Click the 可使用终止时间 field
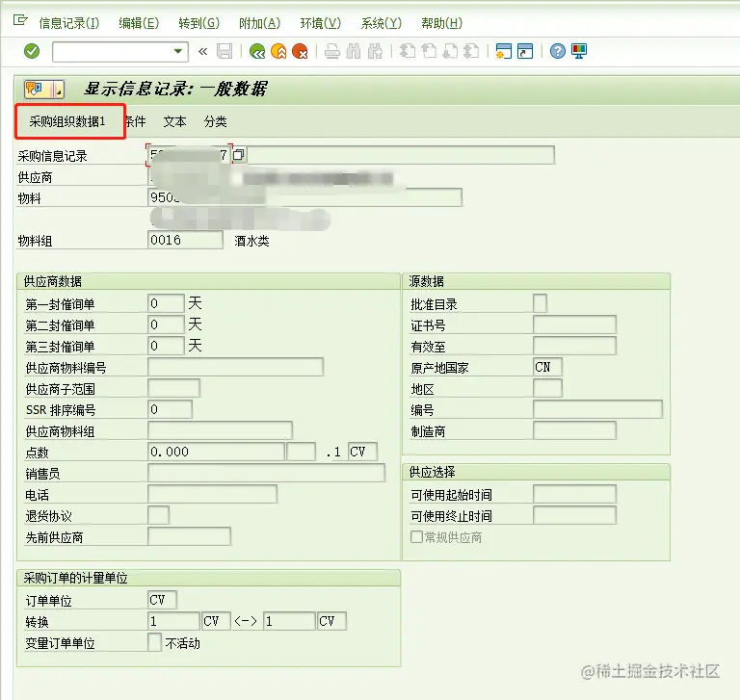This screenshot has height=700, width=740. pyautogui.click(x=574, y=515)
